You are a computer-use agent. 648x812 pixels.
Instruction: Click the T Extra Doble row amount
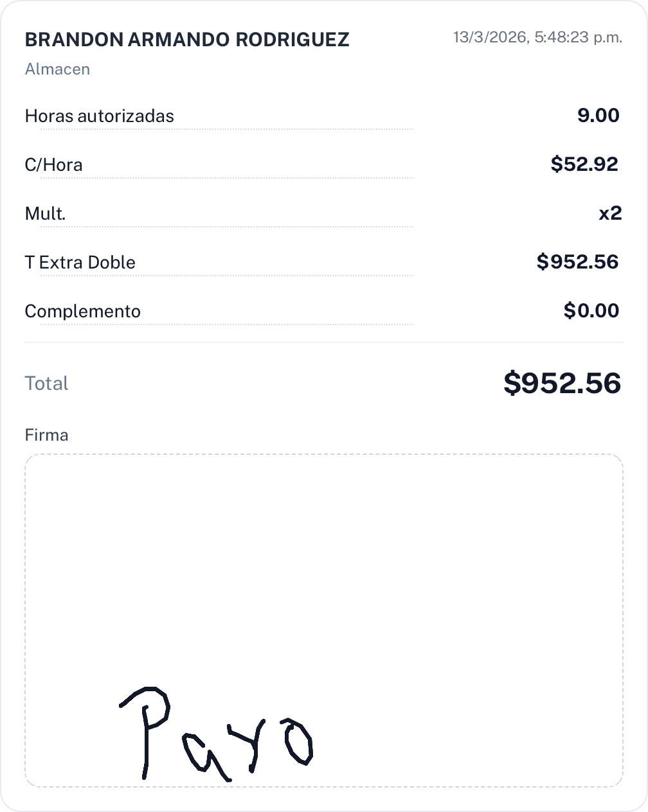coord(577,262)
